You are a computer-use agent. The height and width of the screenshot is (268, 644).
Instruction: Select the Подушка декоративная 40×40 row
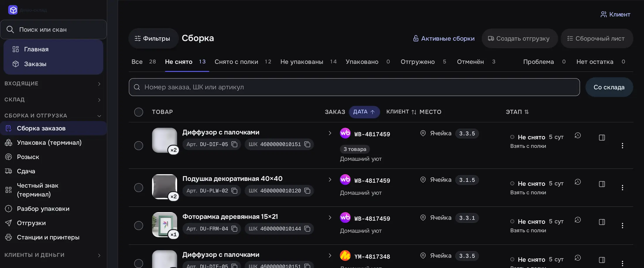(138, 188)
